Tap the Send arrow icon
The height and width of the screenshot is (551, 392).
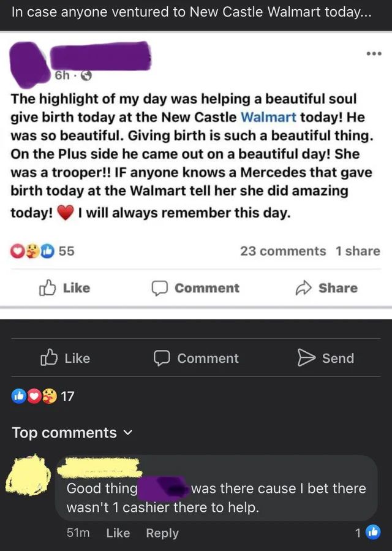[x=305, y=358]
